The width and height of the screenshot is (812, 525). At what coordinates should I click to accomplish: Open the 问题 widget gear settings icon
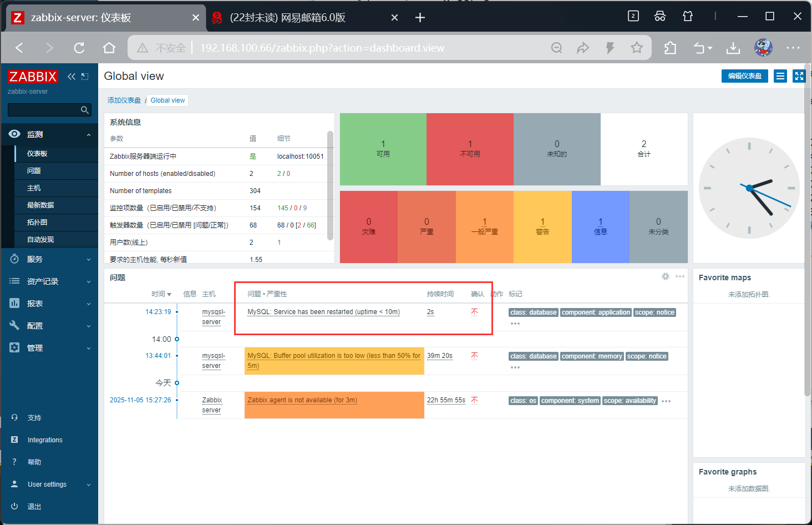click(x=666, y=276)
